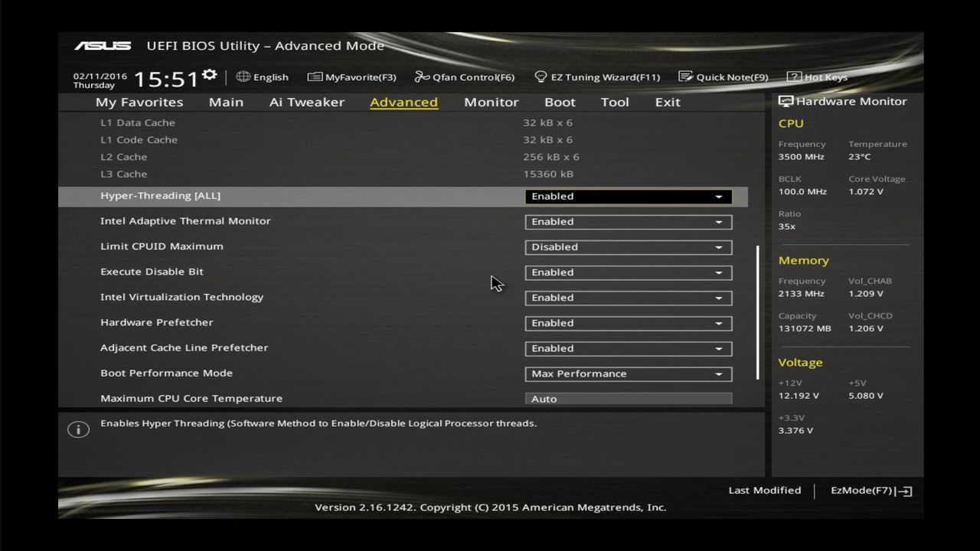980x551 pixels.
Task: Click the Quick Note notepad icon
Action: click(x=685, y=77)
